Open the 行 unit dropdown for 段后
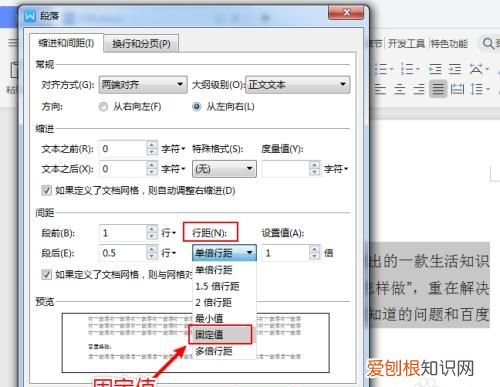The width and height of the screenshot is (500, 387). pos(168,253)
